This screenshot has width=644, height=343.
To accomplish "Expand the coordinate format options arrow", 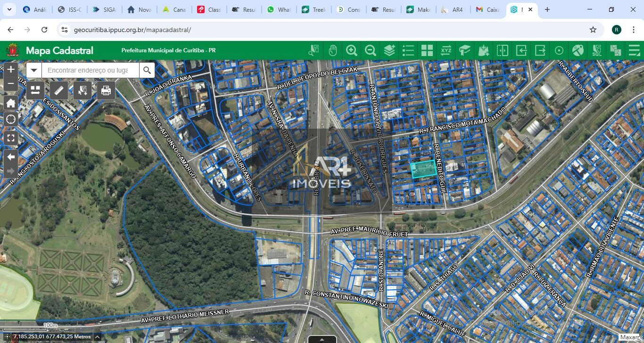I will pyautogui.click(x=97, y=337).
